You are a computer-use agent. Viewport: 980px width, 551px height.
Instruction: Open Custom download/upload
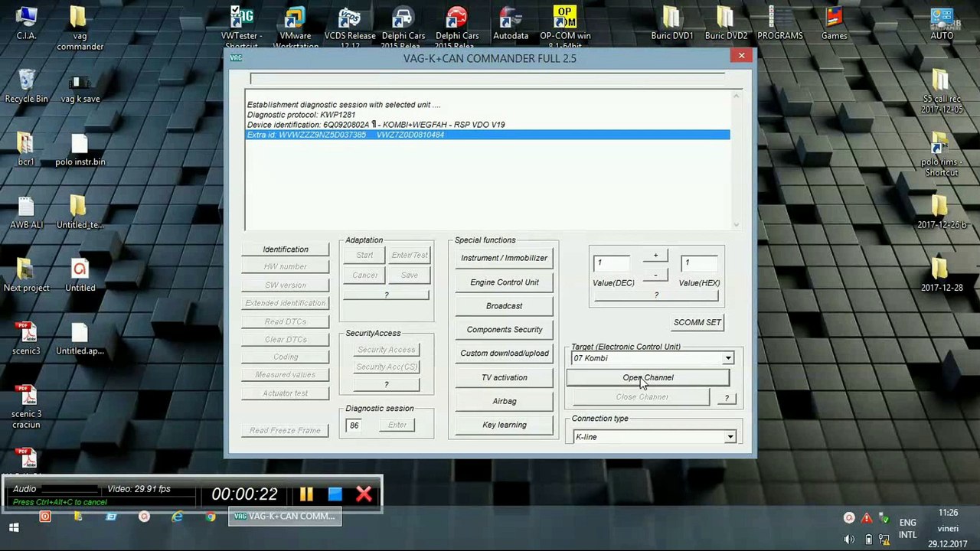pos(504,354)
